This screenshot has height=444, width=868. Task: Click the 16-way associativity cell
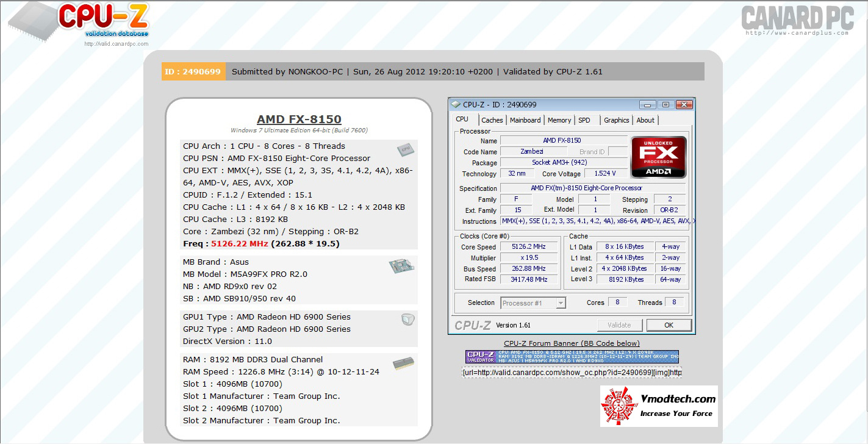point(670,269)
